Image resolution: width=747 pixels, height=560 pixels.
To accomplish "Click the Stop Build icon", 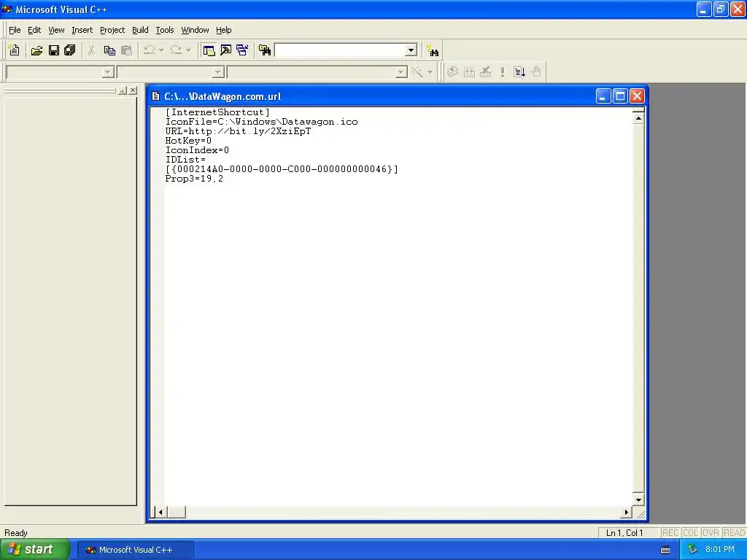I will point(485,72).
